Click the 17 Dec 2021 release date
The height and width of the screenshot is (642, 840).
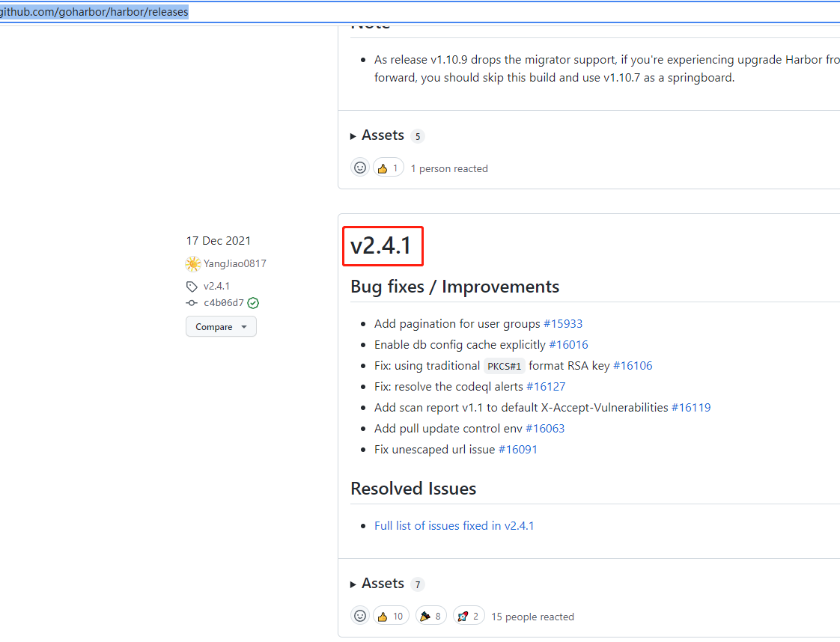tap(219, 240)
